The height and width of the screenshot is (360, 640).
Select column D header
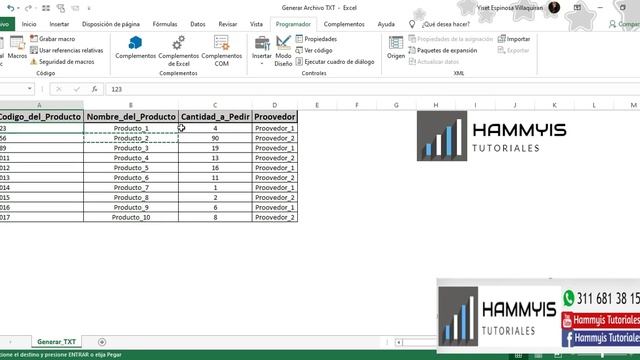coord(275,105)
